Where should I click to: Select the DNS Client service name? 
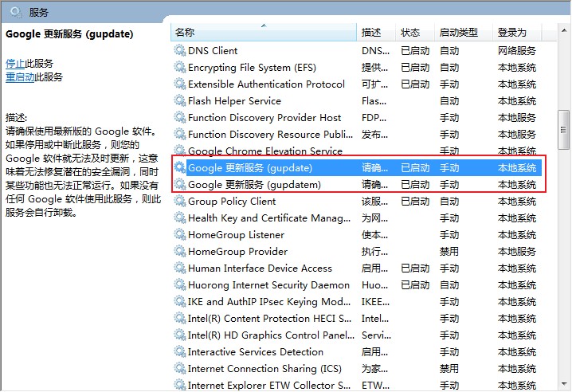[x=213, y=51]
